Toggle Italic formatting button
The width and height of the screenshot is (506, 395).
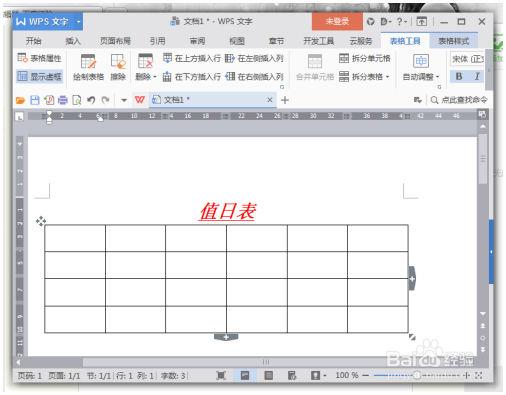(x=477, y=76)
